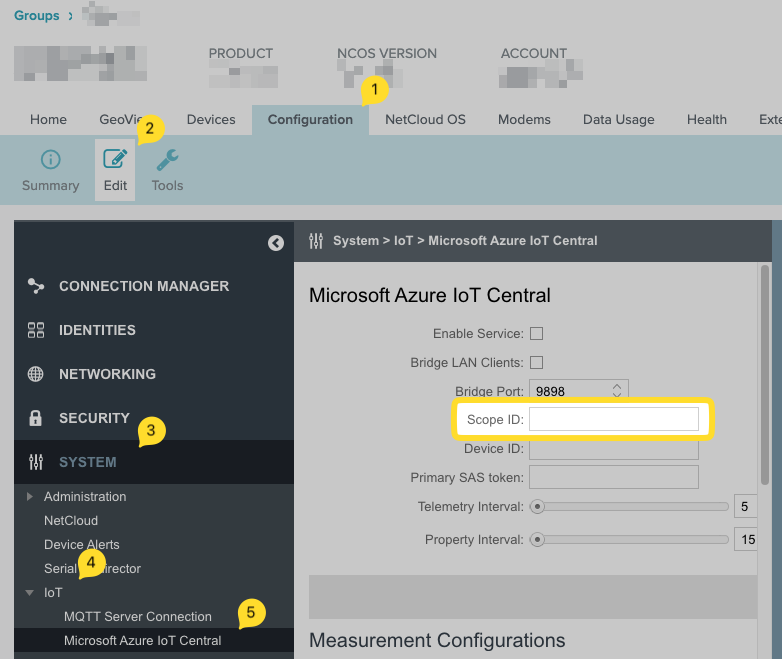Follow the Groups breadcrumb link
This screenshot has height=659, width=782.
36,15
